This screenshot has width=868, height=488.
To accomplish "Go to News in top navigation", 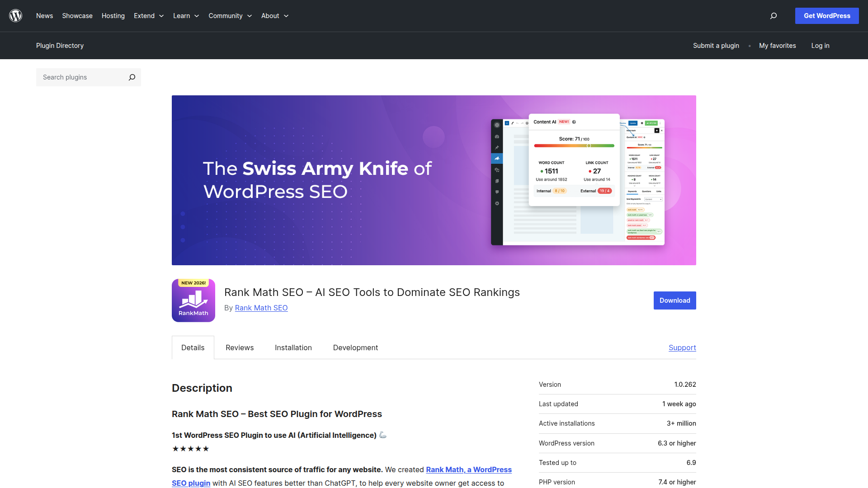I will coord(44,16).
